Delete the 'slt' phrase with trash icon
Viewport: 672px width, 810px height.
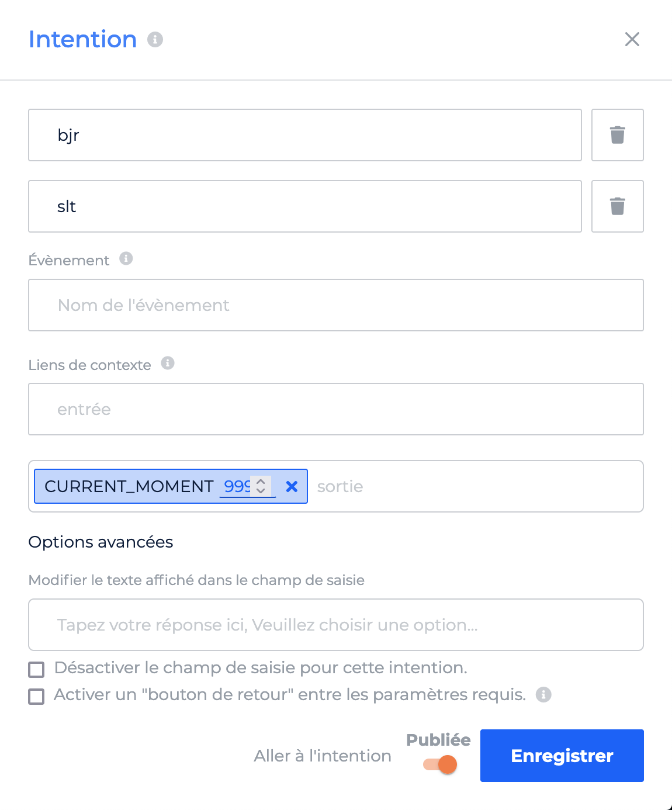click(x=618, y=206)
